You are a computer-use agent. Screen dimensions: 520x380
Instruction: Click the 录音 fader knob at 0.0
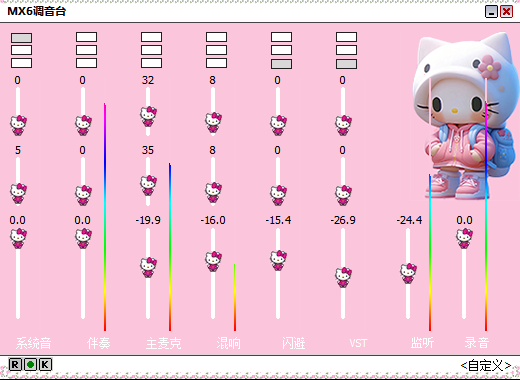pyautogui.click(x=464, y=238)
